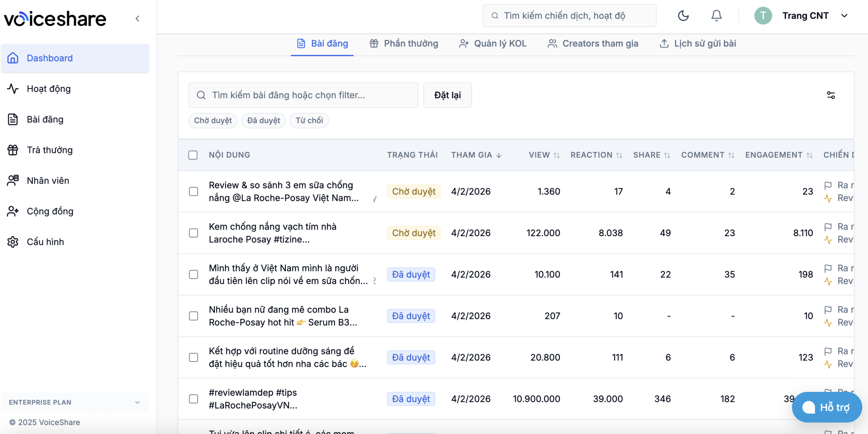Click the TRẠNG THÁI column header
This screenshot has width=868, height=434.
[412, 155]
